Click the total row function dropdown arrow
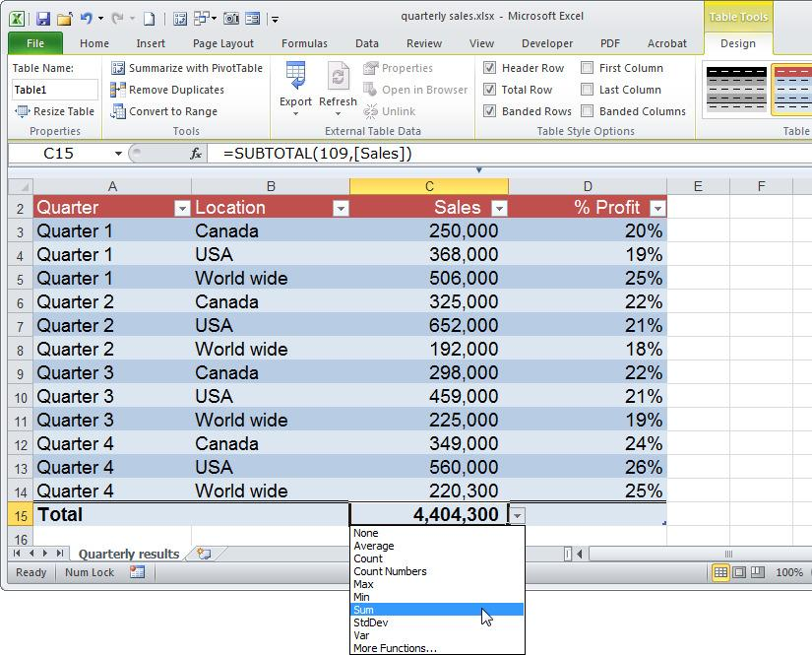Screen dimensions: 812x655 (518, 515)
